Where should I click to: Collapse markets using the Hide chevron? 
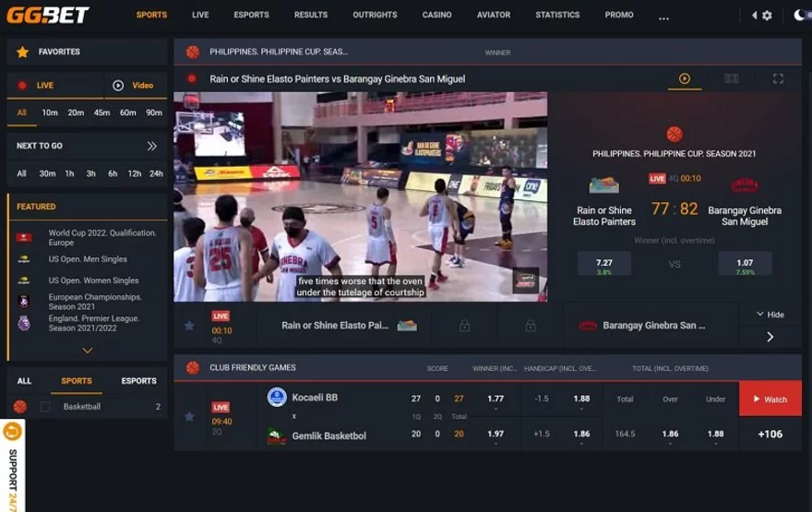click(770, 315)
